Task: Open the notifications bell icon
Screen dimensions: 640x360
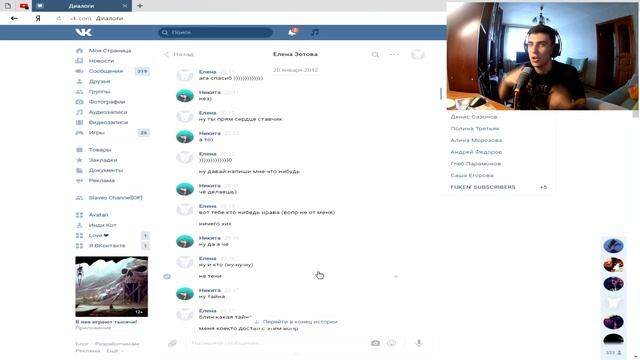Action: click(292, 32)
